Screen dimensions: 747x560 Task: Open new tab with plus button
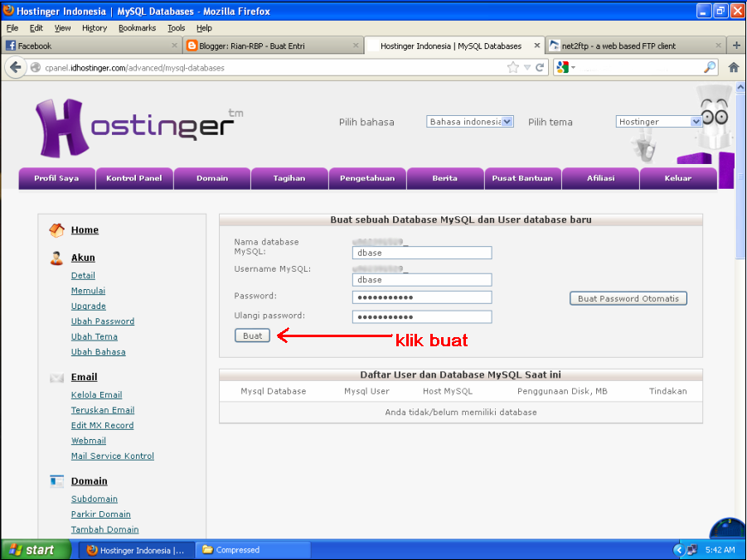tap(736, 46)
